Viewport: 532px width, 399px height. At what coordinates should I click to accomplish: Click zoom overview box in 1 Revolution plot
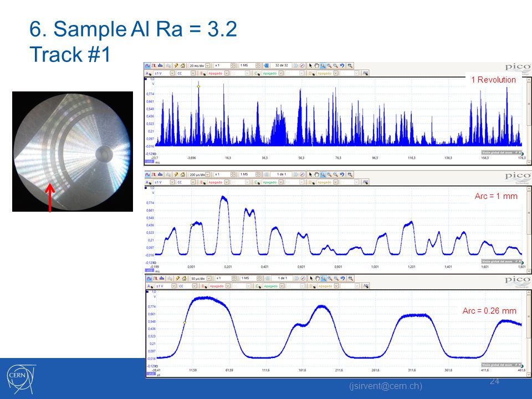(502, 153)
